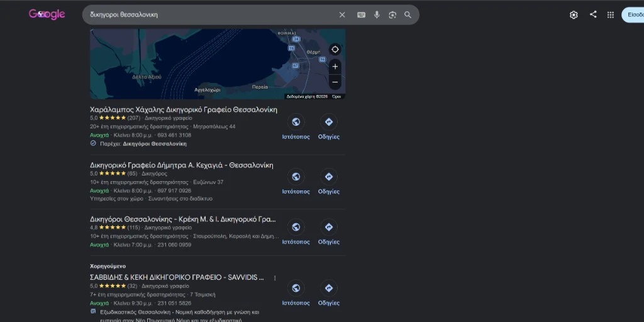
Task: Open website icon for Κρέκη Μ. & Ι.
Action: click(296, 227)
